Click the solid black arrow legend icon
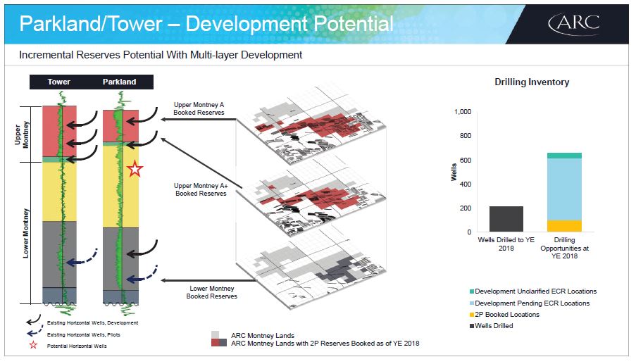The width and height of the screenshot is (636, 364). [x=34, y=320]
